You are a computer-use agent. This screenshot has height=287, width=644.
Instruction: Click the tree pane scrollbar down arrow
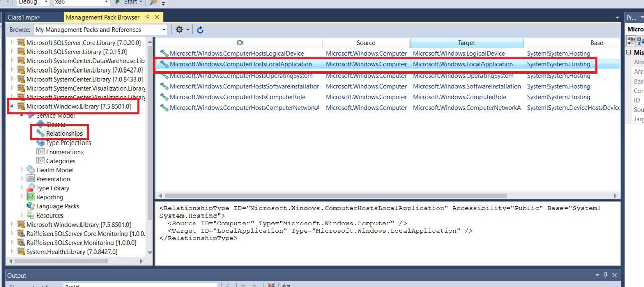tap(150, 253)
